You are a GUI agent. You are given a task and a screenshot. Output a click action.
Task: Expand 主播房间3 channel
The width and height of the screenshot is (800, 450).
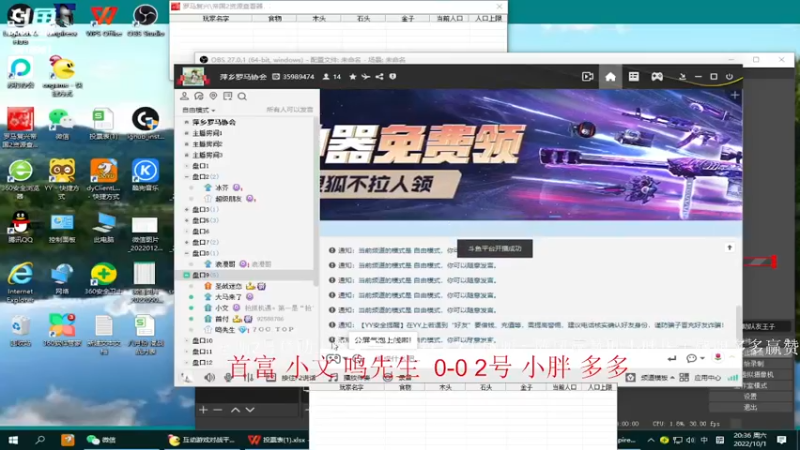point(187,155)
